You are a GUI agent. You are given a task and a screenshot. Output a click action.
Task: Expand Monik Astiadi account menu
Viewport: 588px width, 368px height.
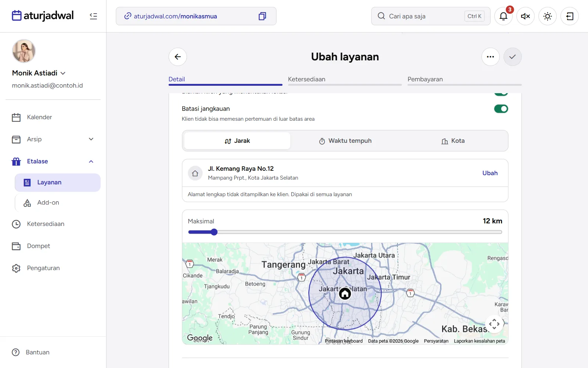tap(39, 73)
